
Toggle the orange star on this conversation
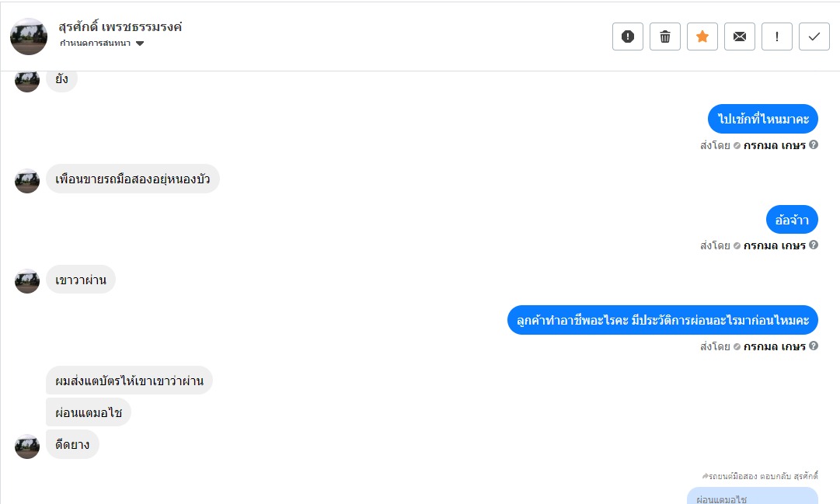[x=702, y=36]
